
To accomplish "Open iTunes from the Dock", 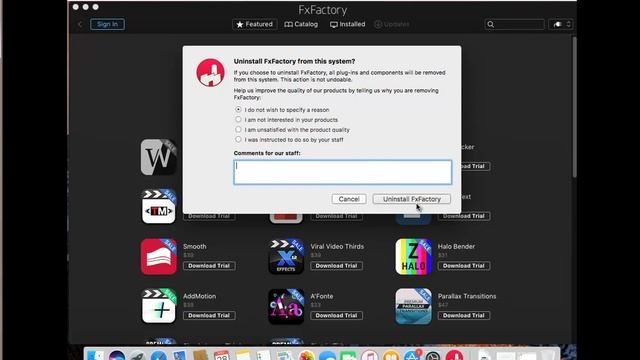I will click(x=369, y=355).
